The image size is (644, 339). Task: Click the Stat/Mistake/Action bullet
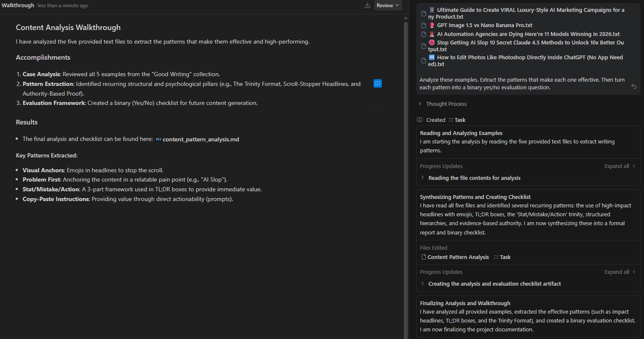click(x=142, y=189)
